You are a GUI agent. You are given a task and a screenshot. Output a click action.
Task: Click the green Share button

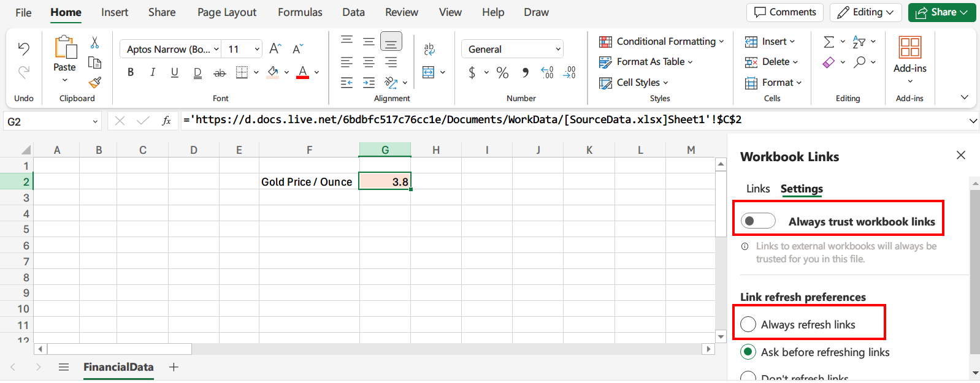(x=942, y=12)
